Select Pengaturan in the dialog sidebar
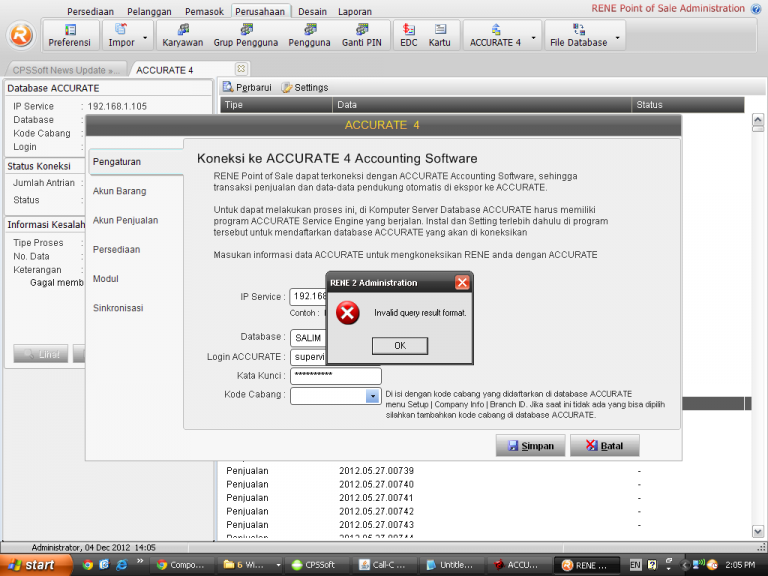 136,162
